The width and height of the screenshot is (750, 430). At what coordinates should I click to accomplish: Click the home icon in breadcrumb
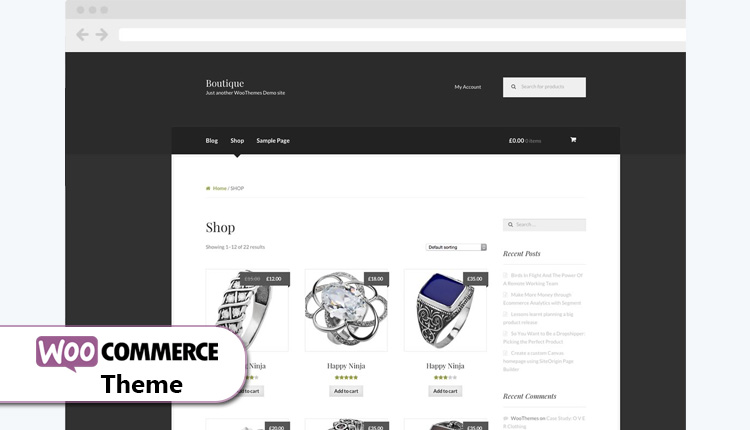point(208,188)
